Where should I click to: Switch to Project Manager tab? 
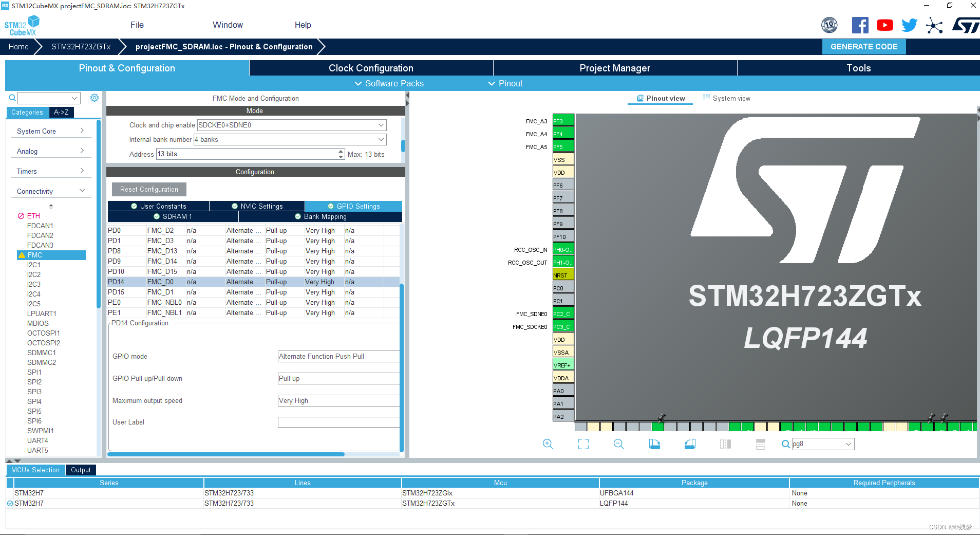click(x=615, y=68)
